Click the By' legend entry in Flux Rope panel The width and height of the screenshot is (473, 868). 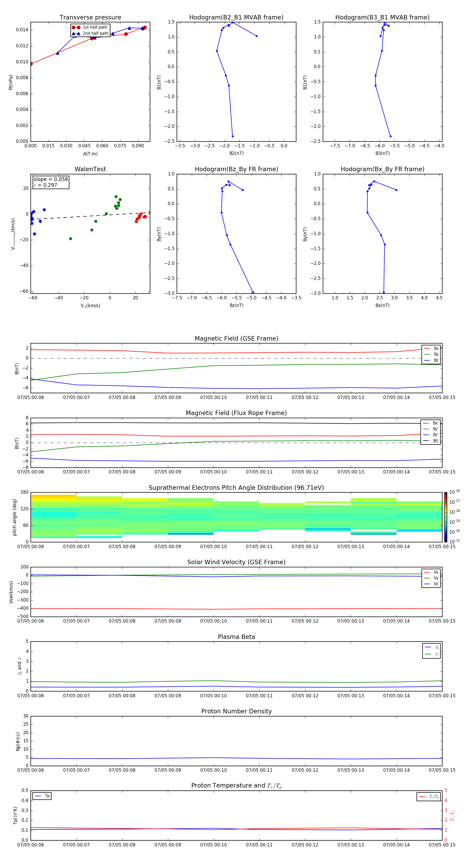[431, 429]
